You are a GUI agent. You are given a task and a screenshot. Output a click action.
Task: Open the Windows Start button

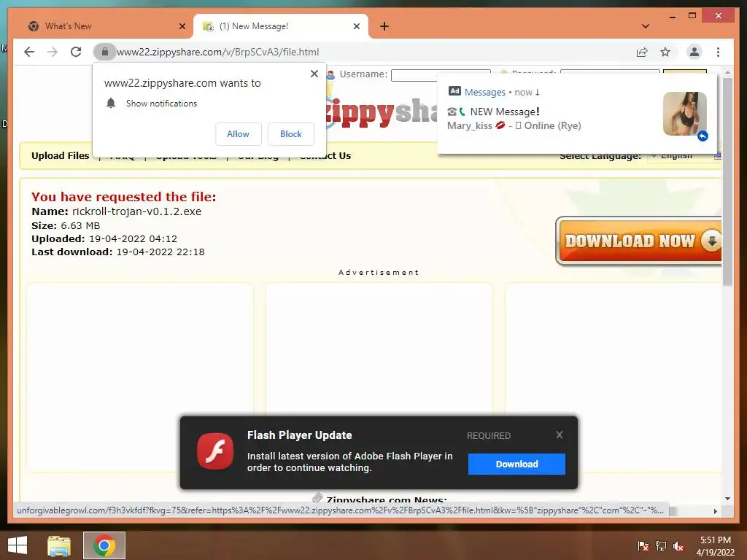(x=18, y=545)
